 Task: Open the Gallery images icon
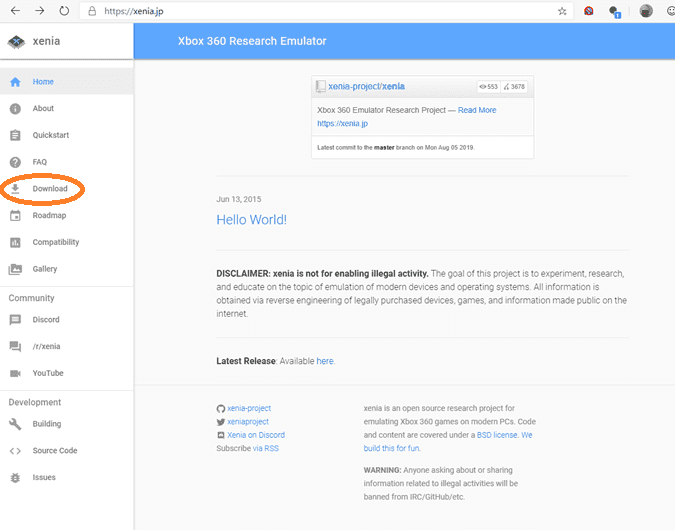(x=15, y=269)
